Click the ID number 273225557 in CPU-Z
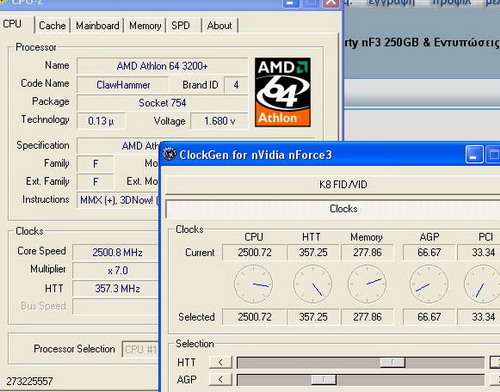The width and height of the screenshot is (500, 392). pos(30,381)
